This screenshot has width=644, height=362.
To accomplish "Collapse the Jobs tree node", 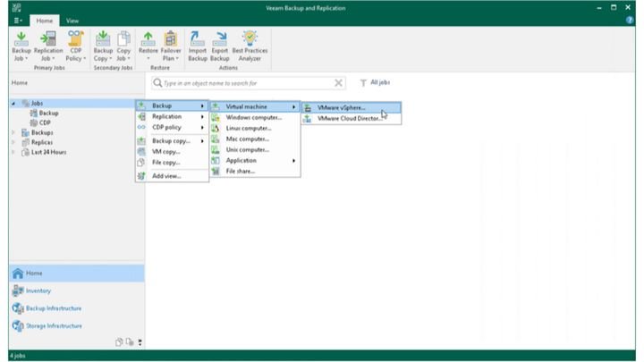I will point(13,104).
